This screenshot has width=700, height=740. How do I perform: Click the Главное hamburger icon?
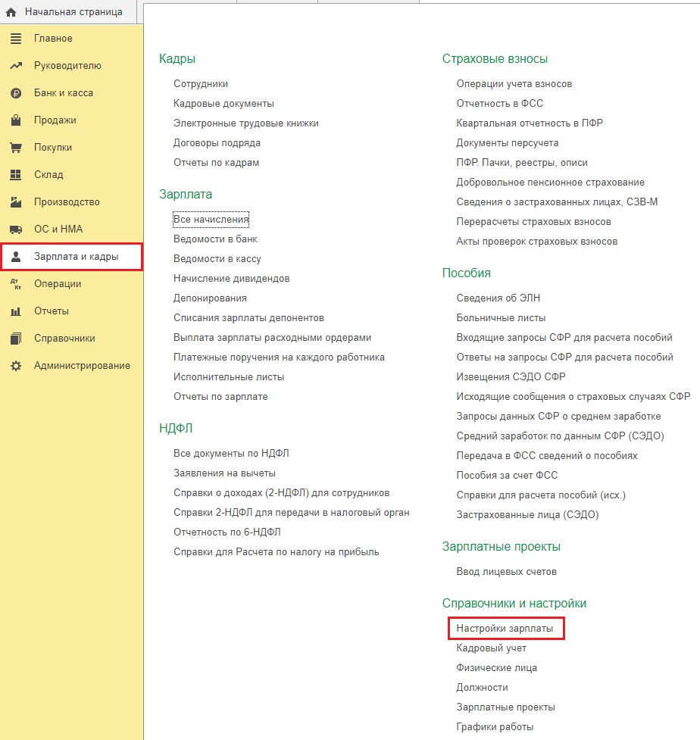(16, 39)
